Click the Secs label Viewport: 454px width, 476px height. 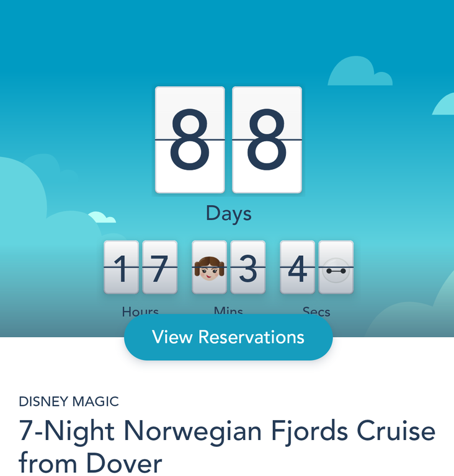pyautogui.click(x=316, y=312)
